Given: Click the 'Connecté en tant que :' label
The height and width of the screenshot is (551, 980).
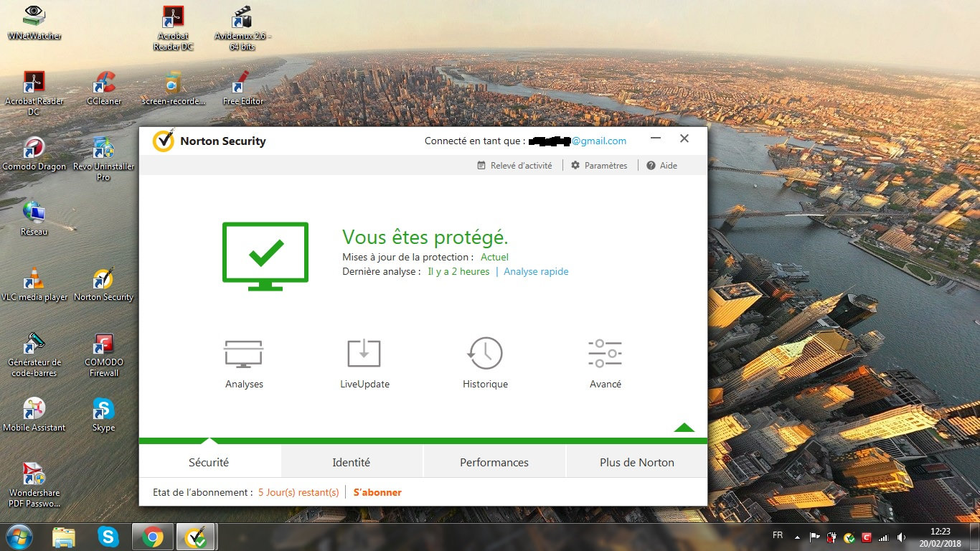Looking at the screenshot, I should coord(475,141).
